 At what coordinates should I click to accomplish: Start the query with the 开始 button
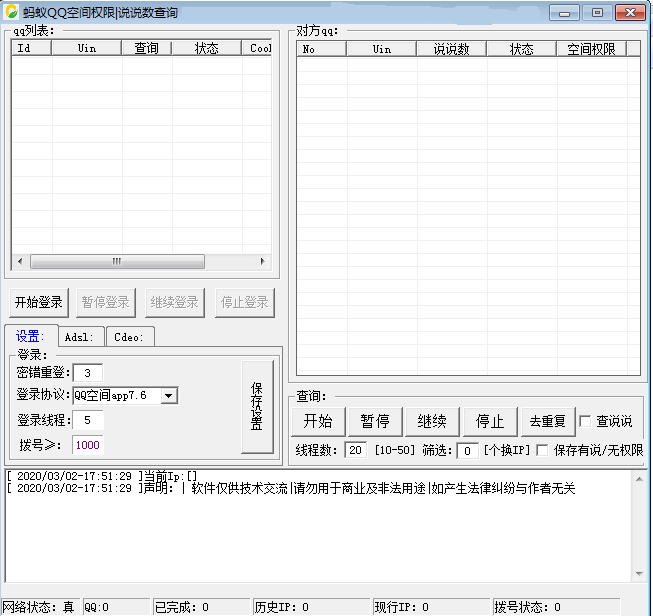(x=318, y=421)
